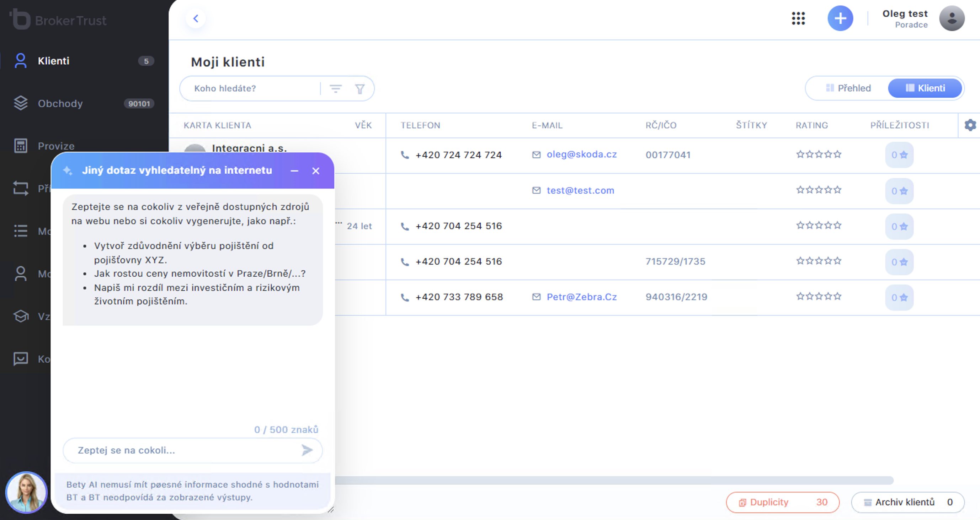
Task: Open the Klienti section in the sidebar
Action: (53, 61)
